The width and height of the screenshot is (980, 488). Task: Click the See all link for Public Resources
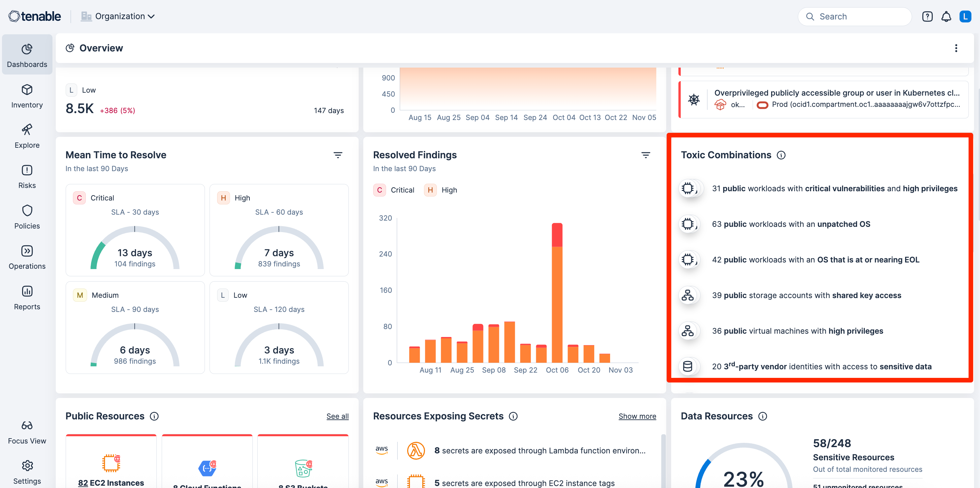click(x=337, y=416)
